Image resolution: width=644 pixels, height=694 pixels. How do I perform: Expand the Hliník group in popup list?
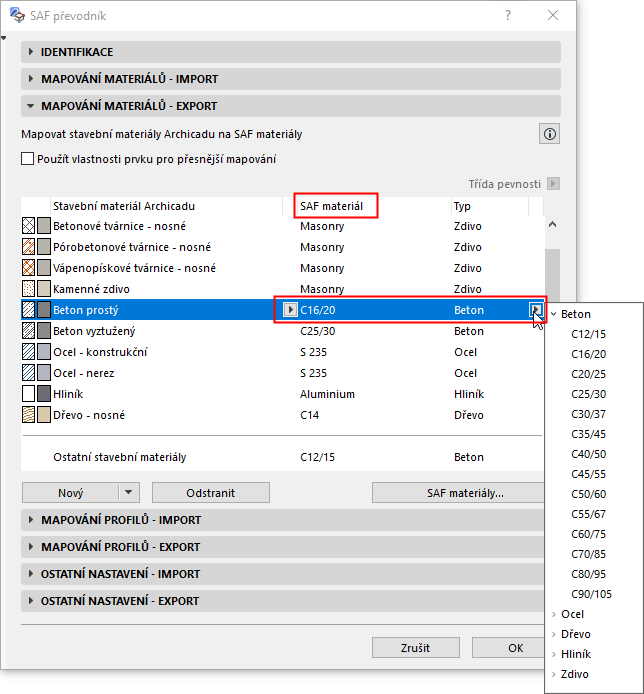(554, 654)
